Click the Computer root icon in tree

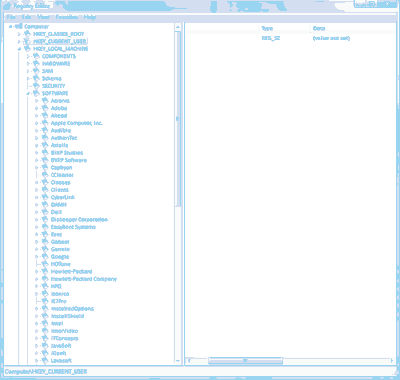(19, 26)
